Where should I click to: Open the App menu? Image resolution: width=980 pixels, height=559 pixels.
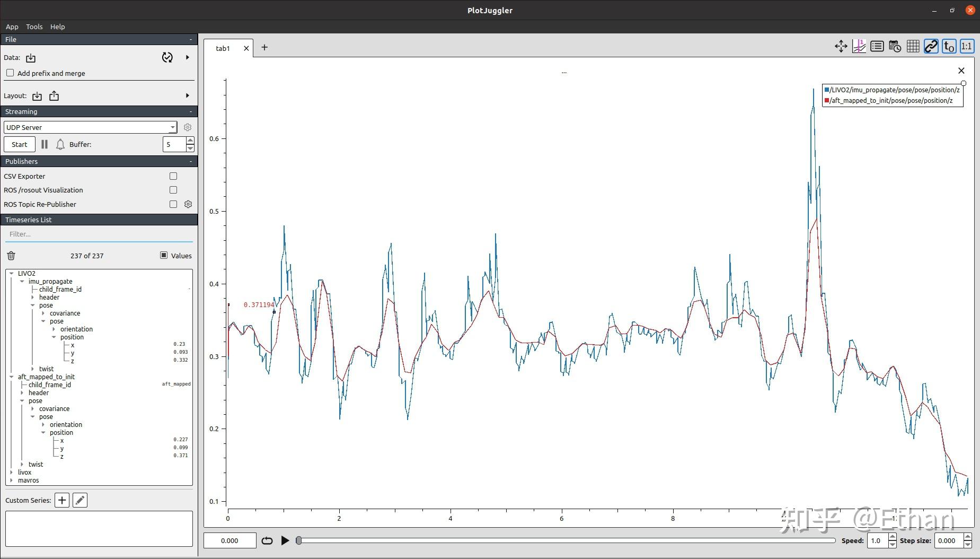pos(12,27)
